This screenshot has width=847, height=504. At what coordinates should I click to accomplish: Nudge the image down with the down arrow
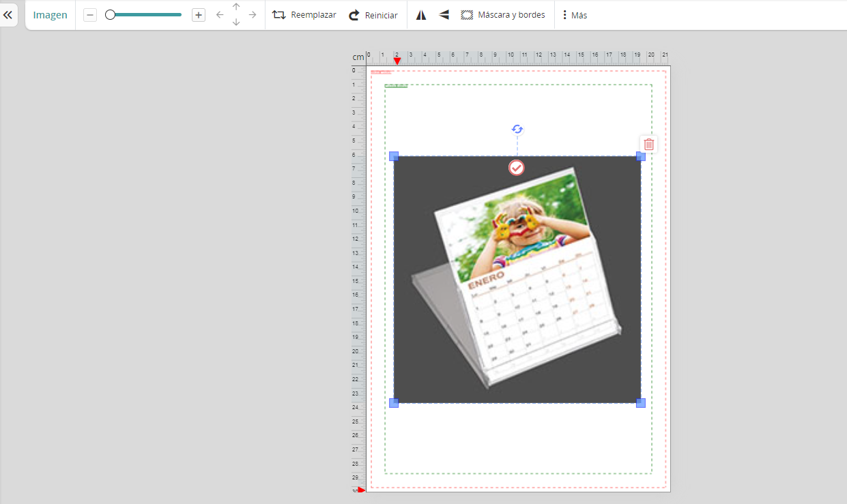(235, 23)
